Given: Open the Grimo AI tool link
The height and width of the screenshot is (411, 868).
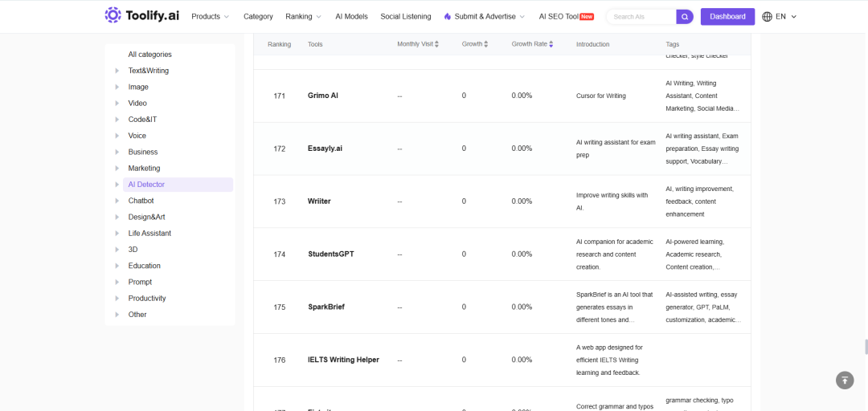Looking at the screenshot, I should 323,96.
